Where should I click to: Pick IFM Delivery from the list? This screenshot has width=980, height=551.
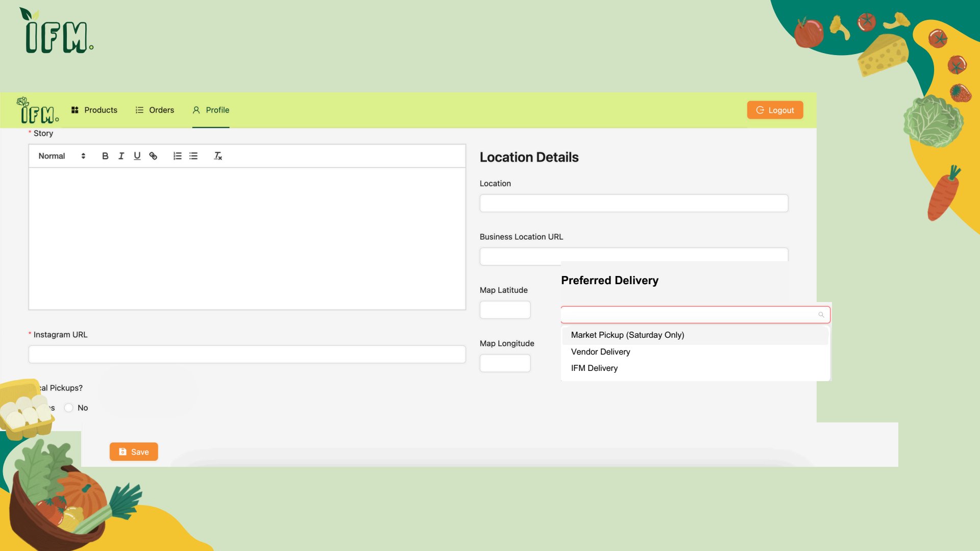594,368
